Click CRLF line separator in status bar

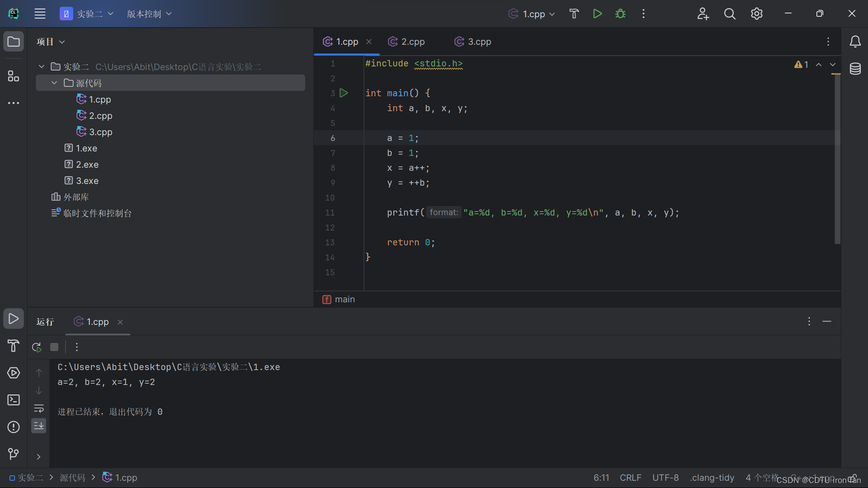630,478
